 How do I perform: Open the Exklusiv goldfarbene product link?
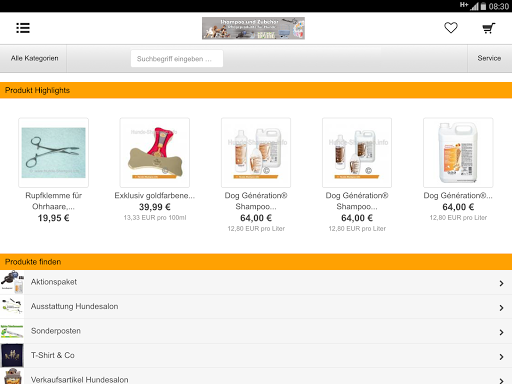[155, 196]
